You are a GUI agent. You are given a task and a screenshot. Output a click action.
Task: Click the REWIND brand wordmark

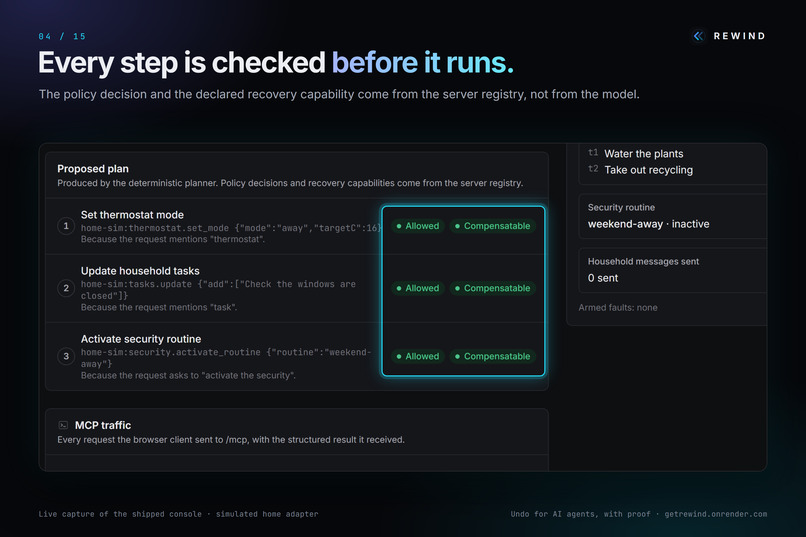pyautogui.click(x=739, y=36)
